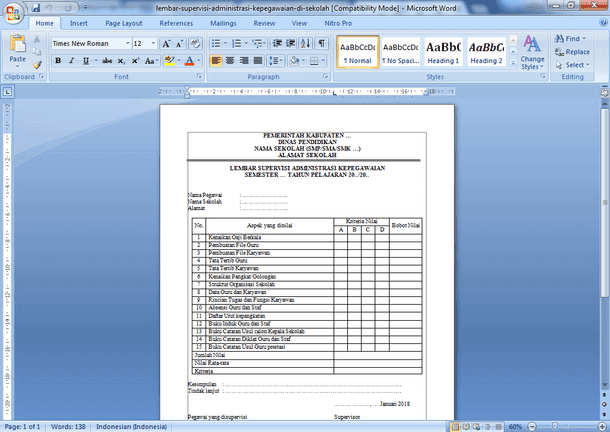610x432 pixels.
Task: Click the vertical scrollbar thumb
Action: point(605,202)
